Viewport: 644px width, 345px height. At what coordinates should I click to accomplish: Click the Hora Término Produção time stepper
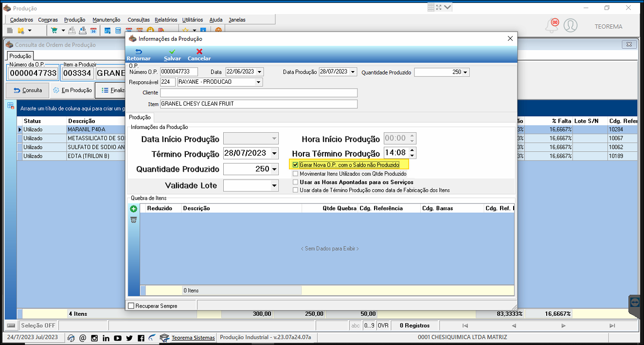[x=412, y=153]
